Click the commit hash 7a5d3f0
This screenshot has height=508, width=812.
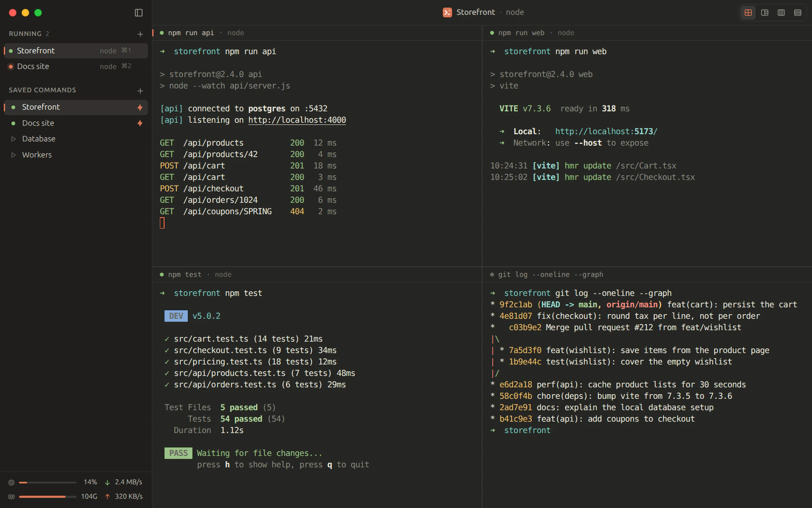[x=525, y=350]
